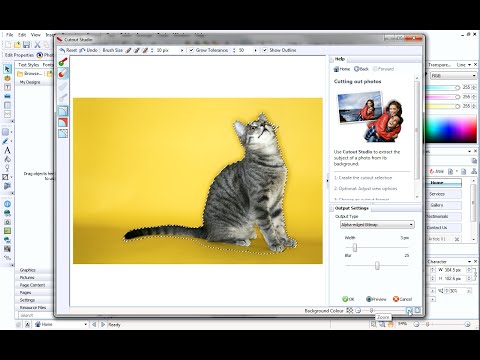This screenshot has height=360, width=480.
Task: Click the Width slider handle
Action: [355, 247]
